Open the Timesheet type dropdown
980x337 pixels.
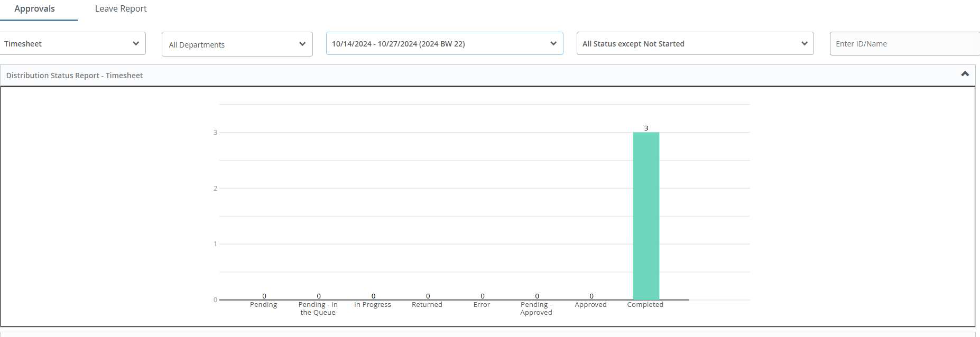point(72,44)
